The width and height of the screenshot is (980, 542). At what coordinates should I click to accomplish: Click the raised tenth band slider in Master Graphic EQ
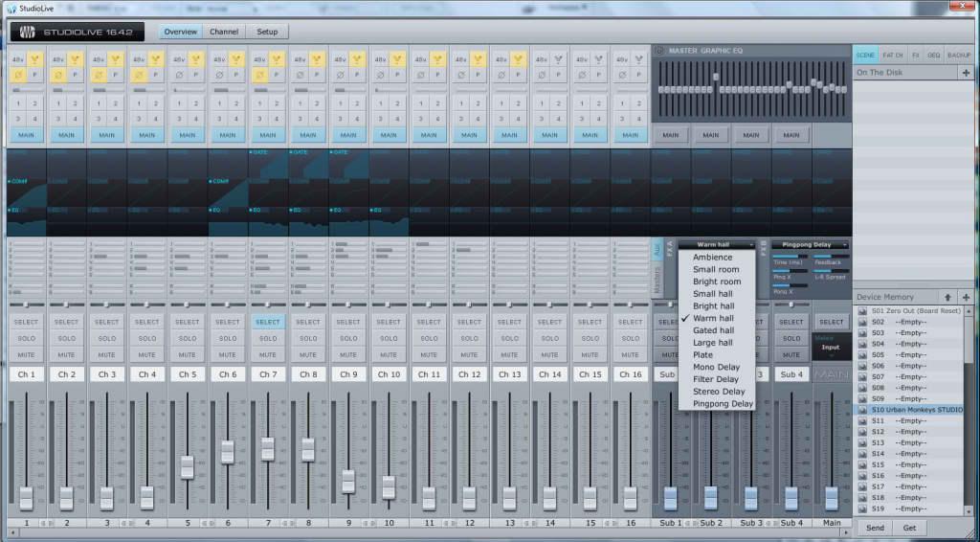click(716, 78)
